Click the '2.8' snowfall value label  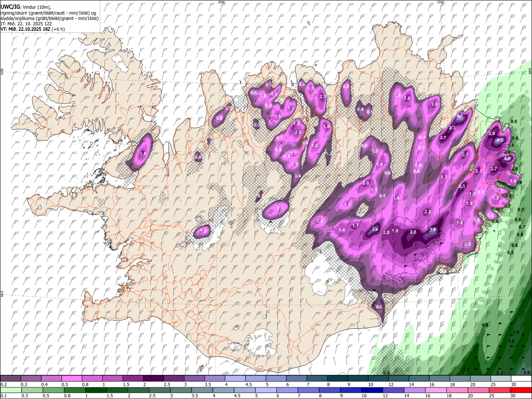(x=413, y=232)
